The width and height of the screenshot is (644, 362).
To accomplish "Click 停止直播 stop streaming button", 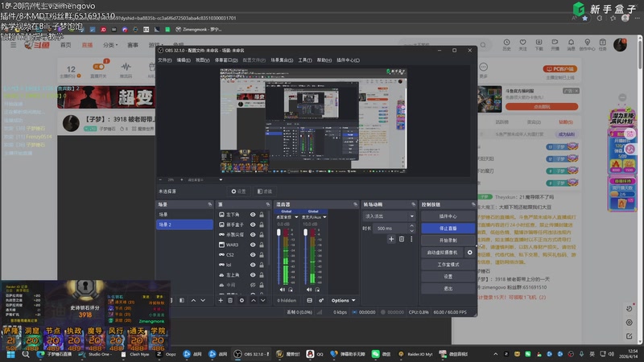I will click(448, 228).
